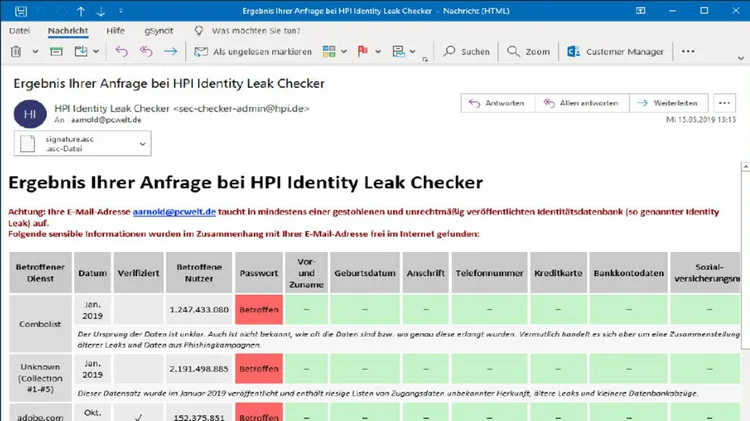750x421 pixels.
Task: Expand dropdown next to translate icon
Action: (413, 52)
